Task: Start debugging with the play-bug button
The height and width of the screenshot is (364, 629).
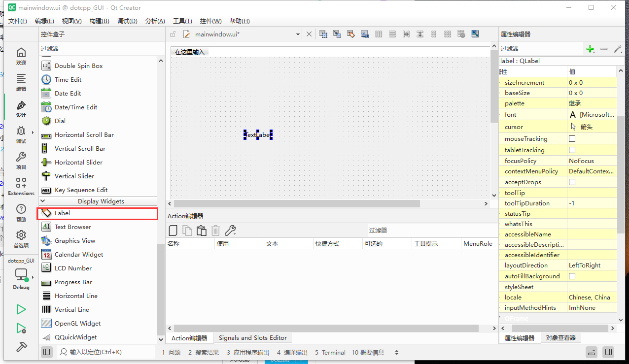Action: (x=21, y=329)
